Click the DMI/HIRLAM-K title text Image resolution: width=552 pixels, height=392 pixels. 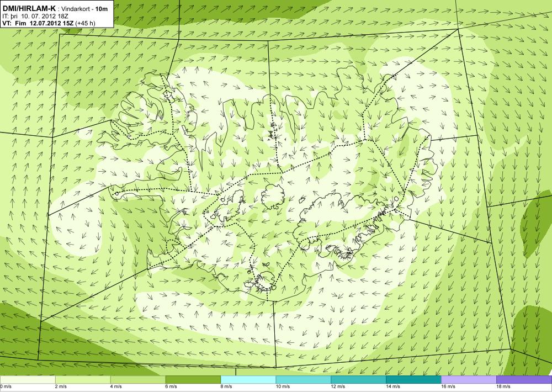tap(29, 9)
